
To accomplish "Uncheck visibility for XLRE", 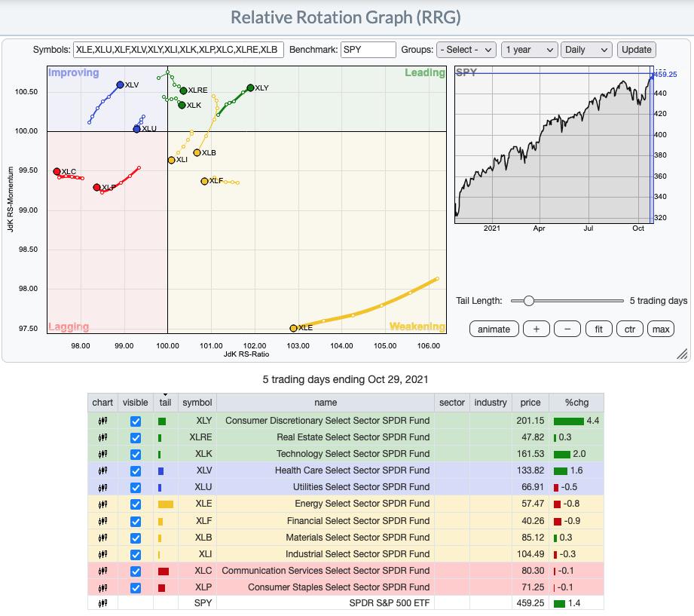I will tap(136, 438).
